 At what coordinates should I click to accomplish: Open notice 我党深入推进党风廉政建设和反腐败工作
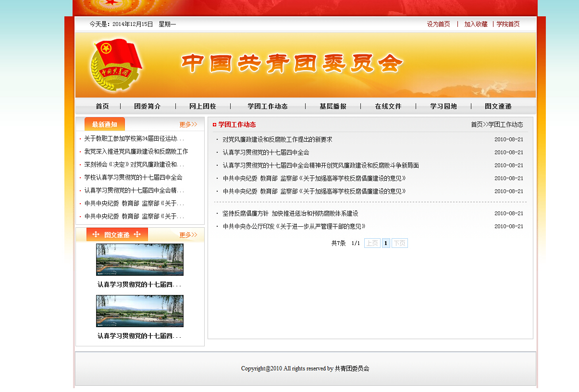(136, 151)
